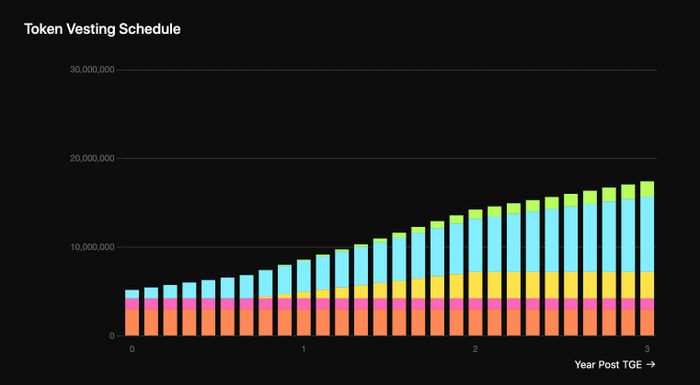Click the 30,000,000 y-axis label
This screenshot has height=385, width=700.
(92, 70)
